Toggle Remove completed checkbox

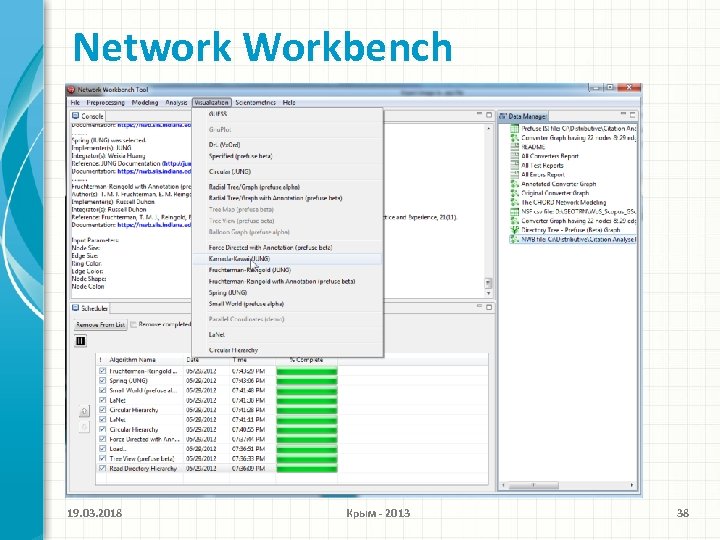[134, 325]
